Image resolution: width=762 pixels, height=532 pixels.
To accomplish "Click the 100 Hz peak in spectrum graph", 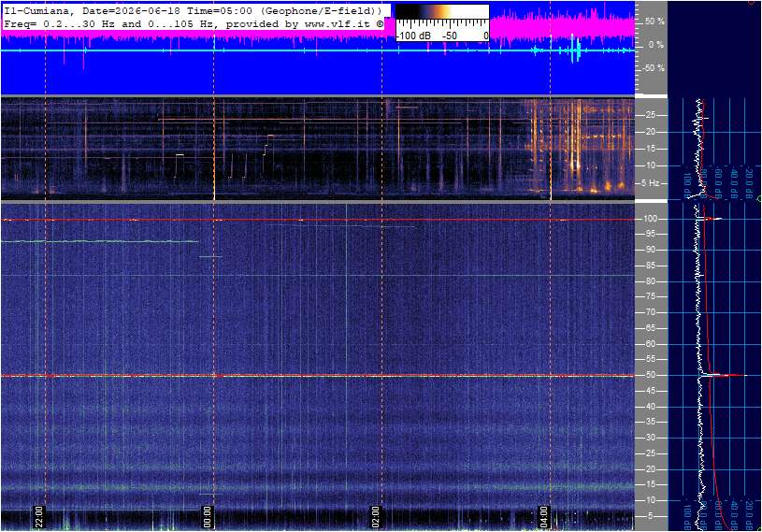I will pyautogui.click(x=711, y=219).
